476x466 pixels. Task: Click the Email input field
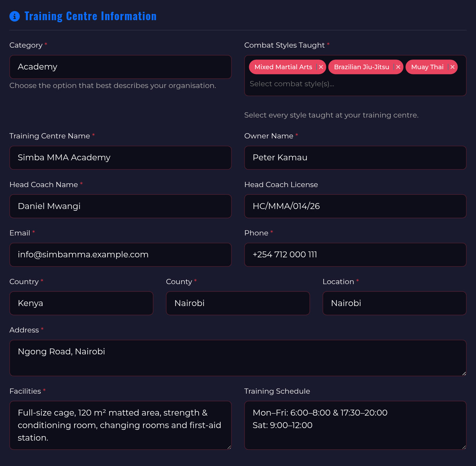[x=120, y=255]
